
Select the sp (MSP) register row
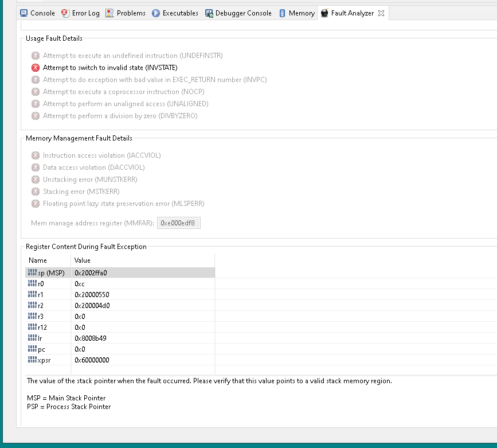(x=120, y=273)
